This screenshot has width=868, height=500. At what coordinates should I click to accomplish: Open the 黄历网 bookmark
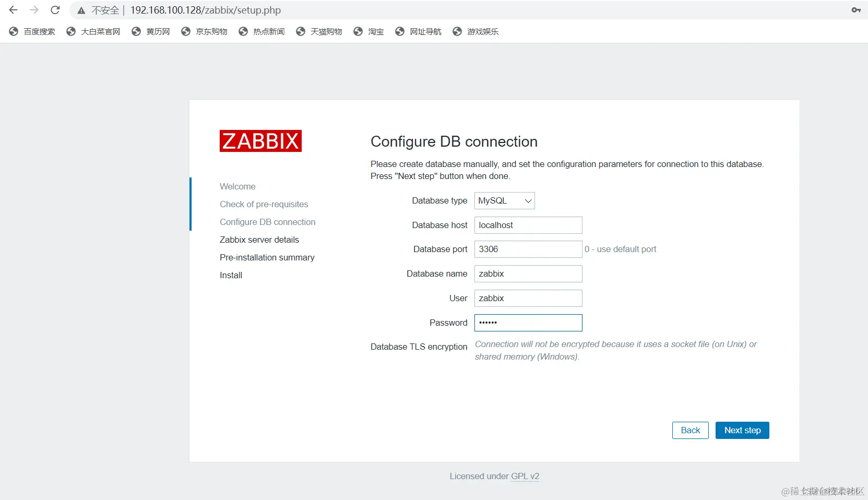[151, 31]
